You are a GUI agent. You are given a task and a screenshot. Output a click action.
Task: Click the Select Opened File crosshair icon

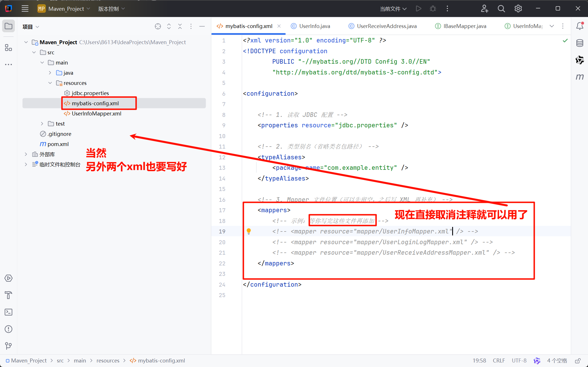tap(158, 26)
